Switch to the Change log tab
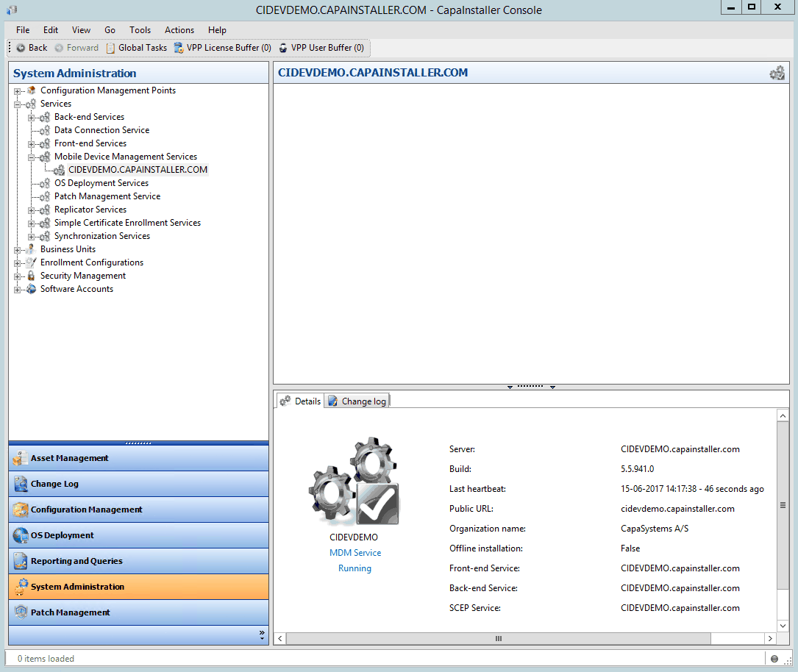 coord(357,401)
